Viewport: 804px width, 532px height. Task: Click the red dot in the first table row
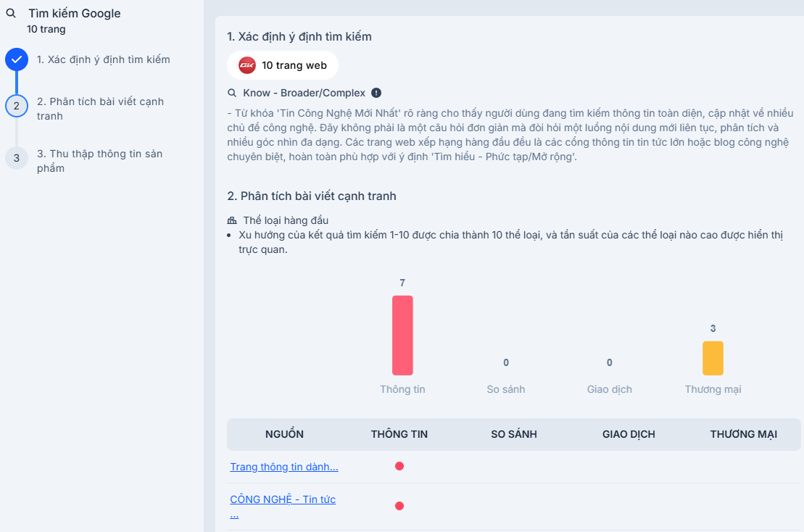click(399, 466)
